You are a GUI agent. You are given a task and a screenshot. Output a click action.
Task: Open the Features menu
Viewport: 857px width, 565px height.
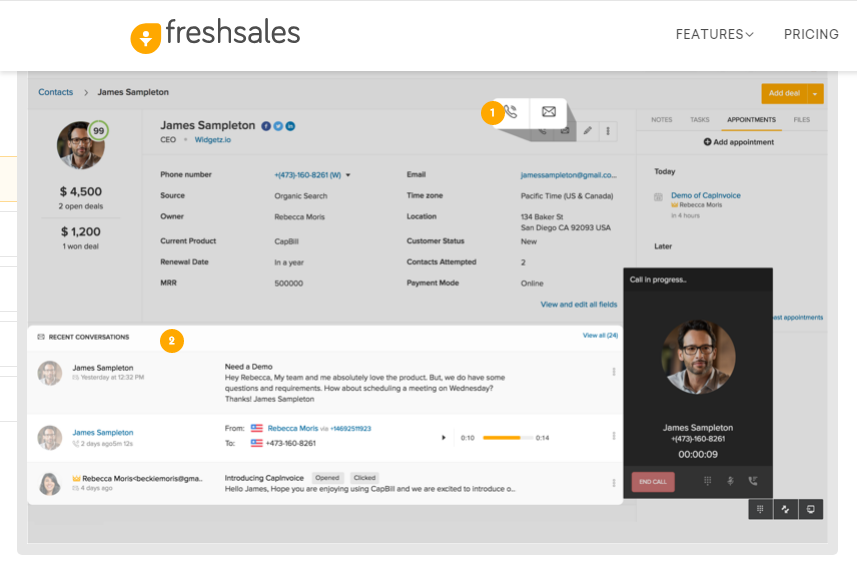click(x=714, y=34)
